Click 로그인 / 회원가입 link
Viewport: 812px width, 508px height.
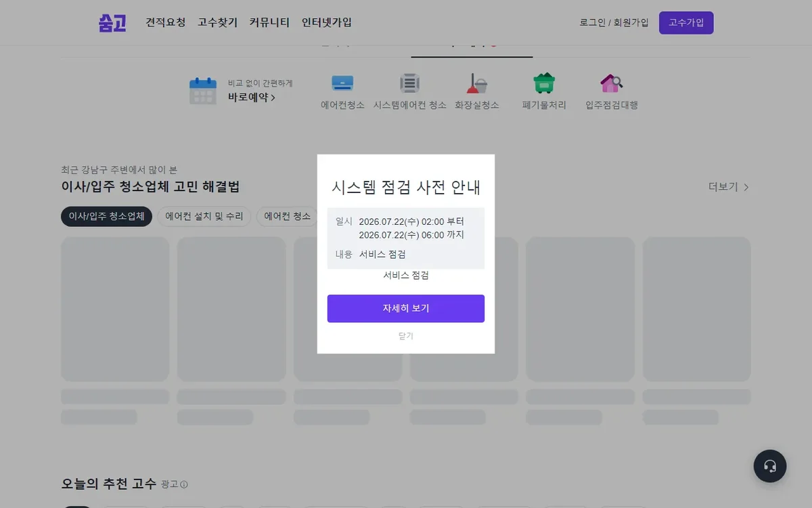614,22
